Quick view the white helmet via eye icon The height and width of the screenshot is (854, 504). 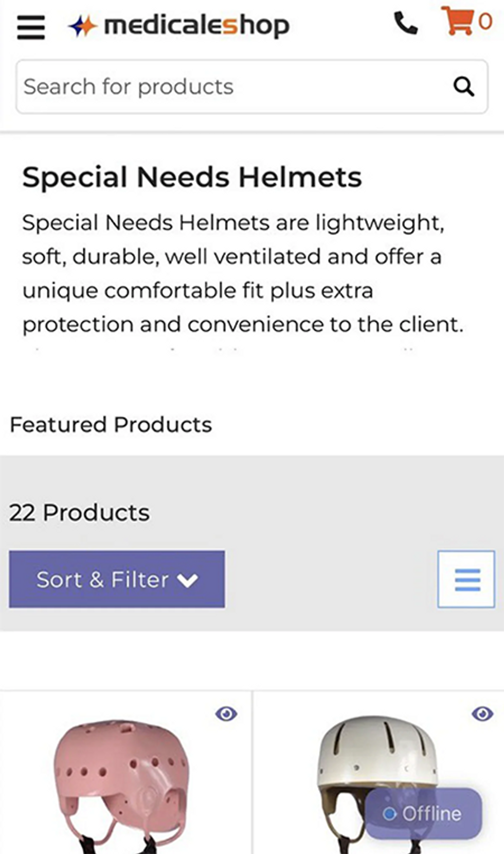click(x=482, y=714)
